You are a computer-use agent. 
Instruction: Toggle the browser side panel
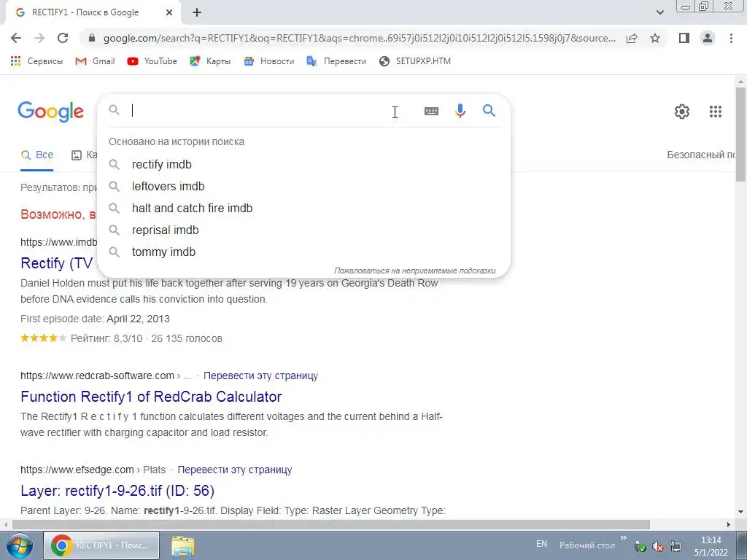click(x=684, y=38)
